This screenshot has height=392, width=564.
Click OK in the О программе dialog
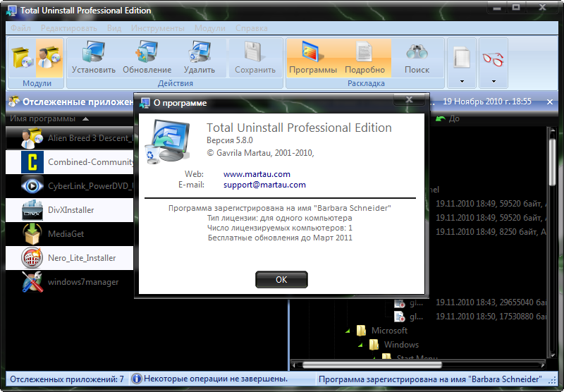point(281,279)
